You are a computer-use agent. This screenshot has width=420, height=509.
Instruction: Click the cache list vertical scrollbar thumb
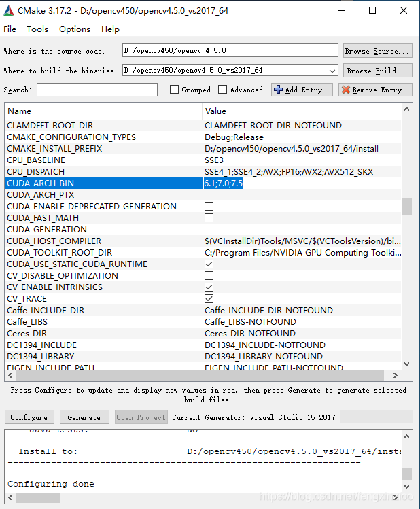pos(406,207)
